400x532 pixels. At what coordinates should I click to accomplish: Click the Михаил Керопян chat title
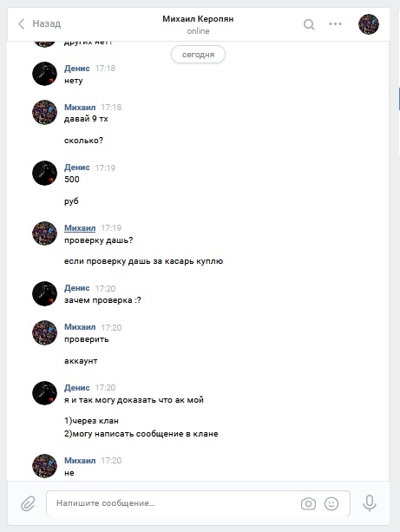click(198, 19)
